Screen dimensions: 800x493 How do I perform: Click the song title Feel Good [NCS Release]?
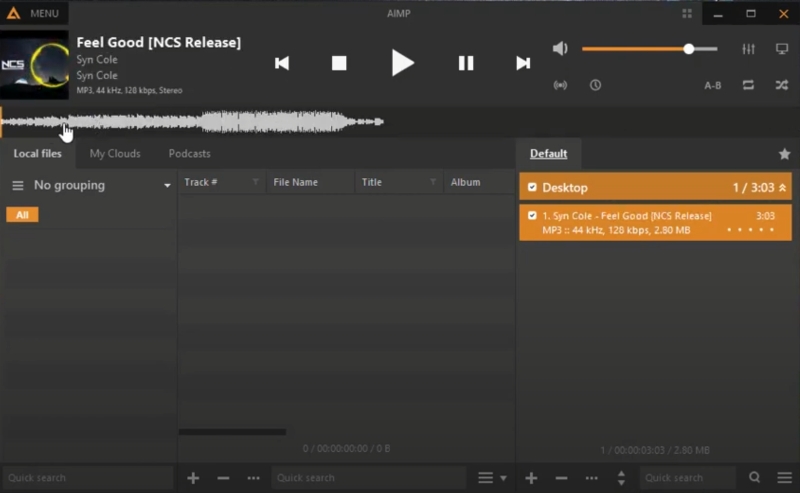[159, 42]
